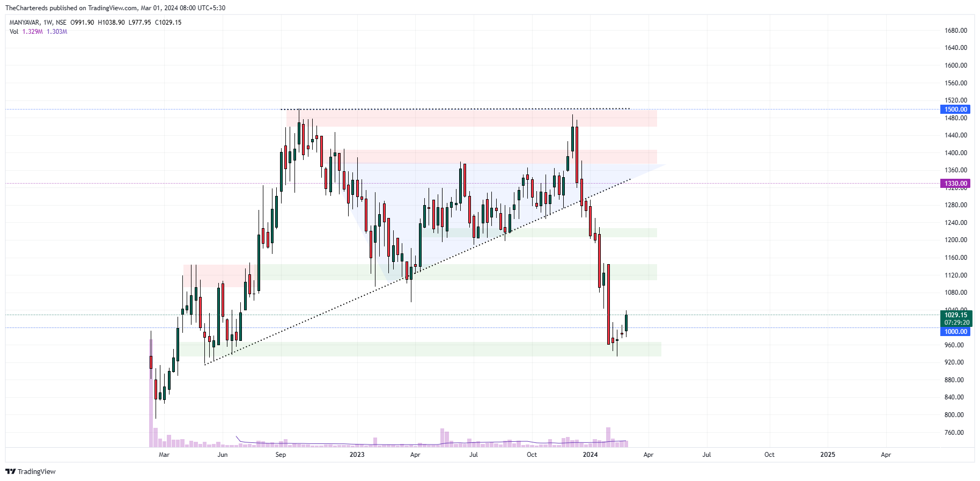Click the tallest first volume bar
Viewport: 980px width, 481px height.
click(151, 393)
